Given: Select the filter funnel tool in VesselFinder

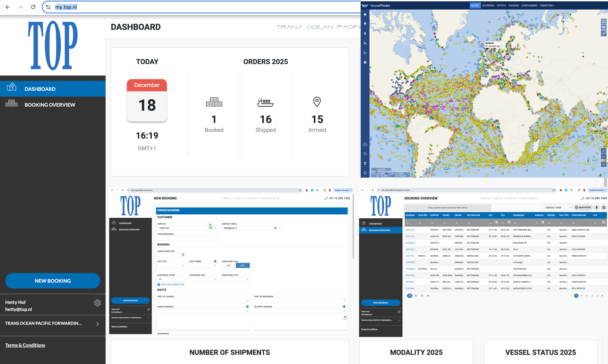Looking at the screenshot, I should point(365,24).
